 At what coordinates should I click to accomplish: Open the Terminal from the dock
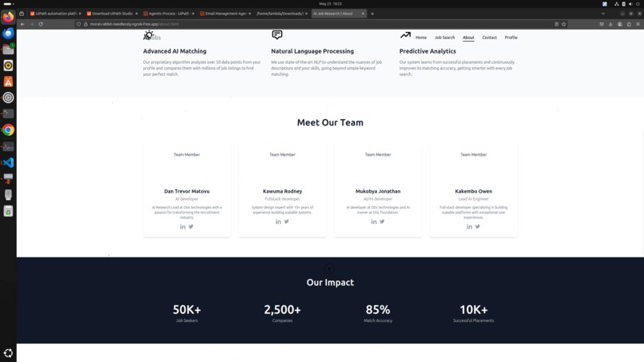click(8, 113)
